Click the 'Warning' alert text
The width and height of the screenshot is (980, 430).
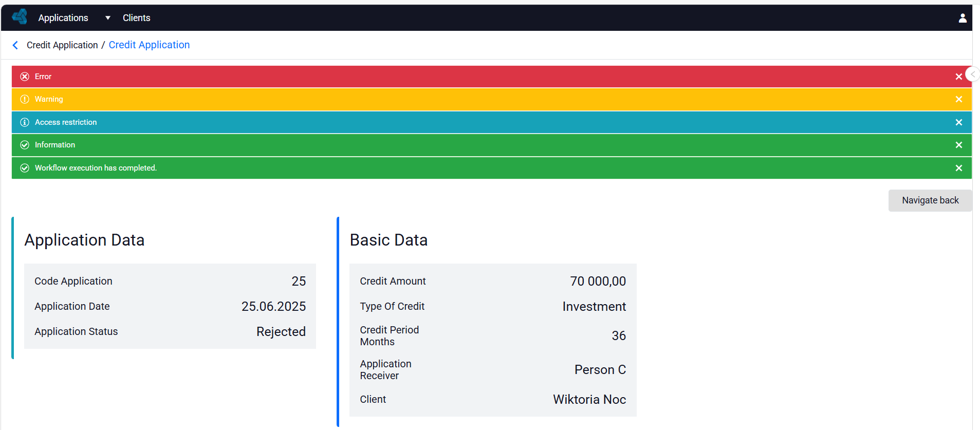tap(49, 99)
